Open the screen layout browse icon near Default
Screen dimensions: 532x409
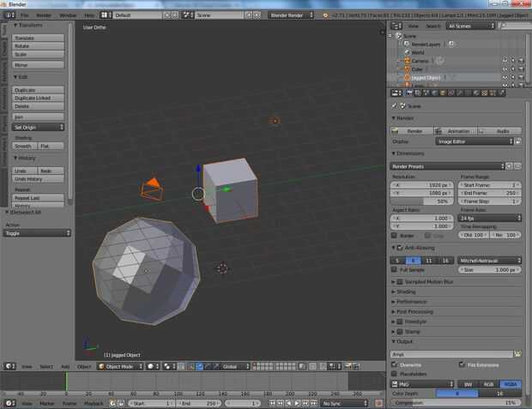click(x=106, y=15)
